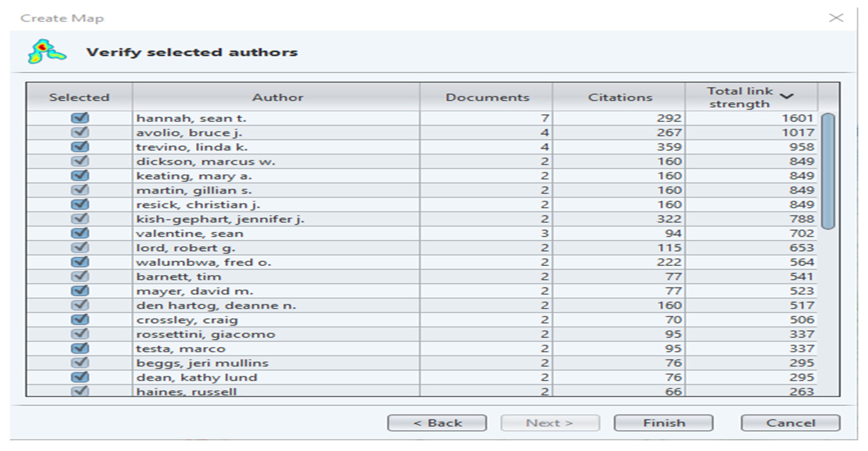868x451 pixels.
Task: Click the Total link strength sort arrow
Action: [x=786, y=97]
